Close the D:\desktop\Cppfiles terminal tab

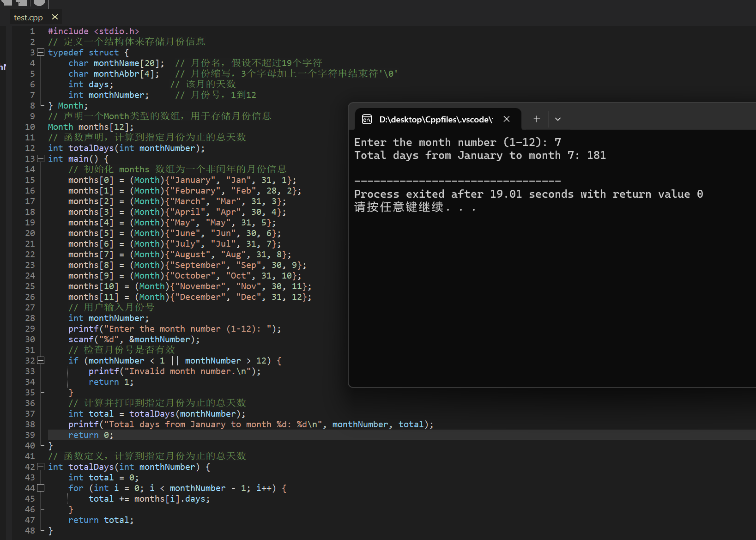click(x=507, y=119)
